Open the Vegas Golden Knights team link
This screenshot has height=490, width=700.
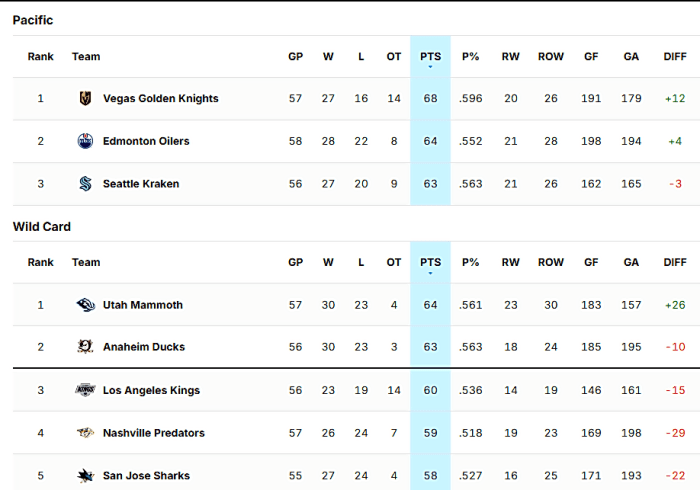(161, 98)
